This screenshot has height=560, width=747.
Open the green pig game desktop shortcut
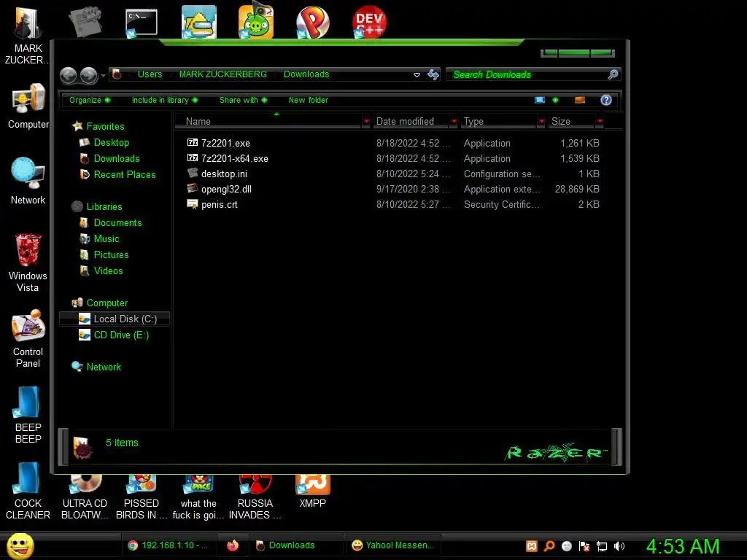point(256,21)
